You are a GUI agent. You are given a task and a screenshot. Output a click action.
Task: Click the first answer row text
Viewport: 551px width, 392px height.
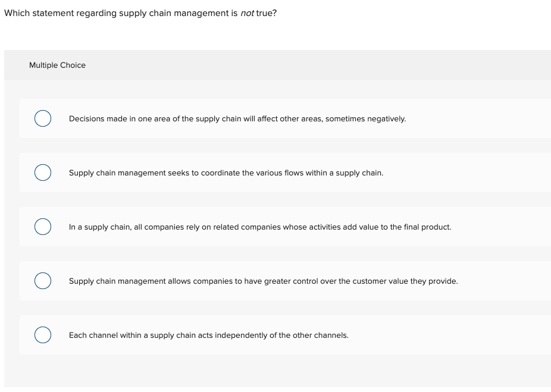pyautogui.click(x=237, y=118)
